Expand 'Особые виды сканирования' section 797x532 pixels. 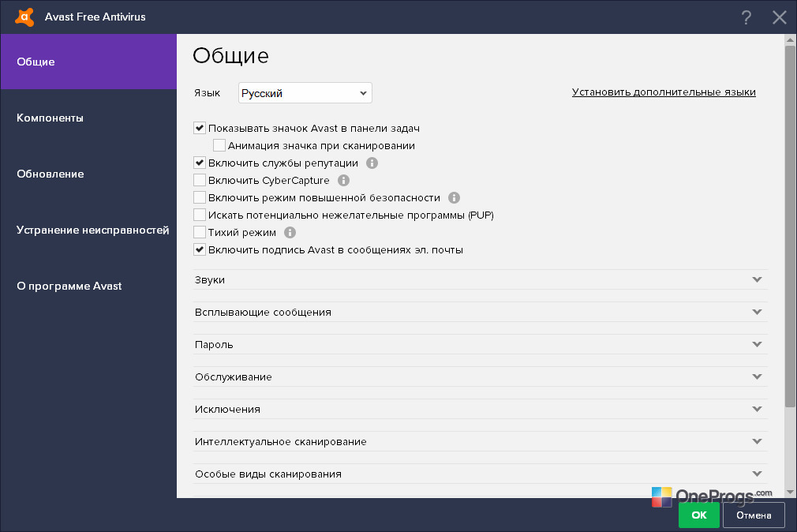(480, 474)
